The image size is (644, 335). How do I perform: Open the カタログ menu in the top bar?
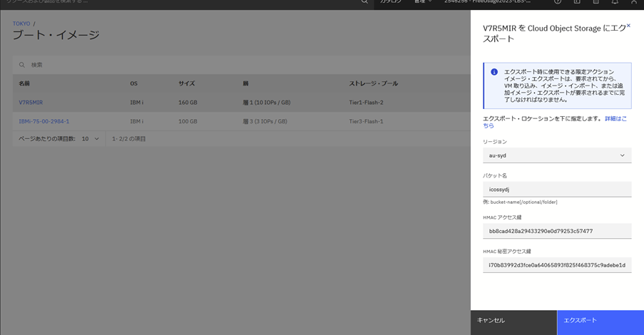(x=391, y=2)
